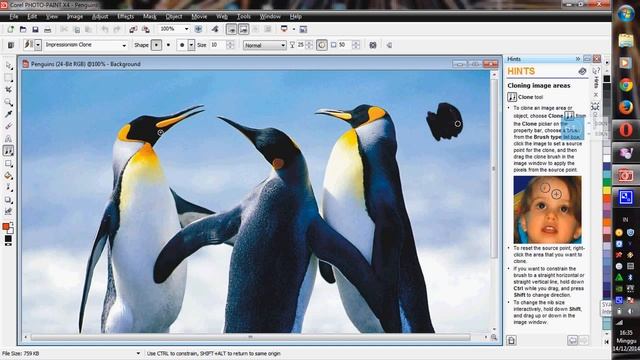640x360 pixels.
Task: Open the zoom level 100% dropdown
Action: pyautogui.click(x=187, y=29)
